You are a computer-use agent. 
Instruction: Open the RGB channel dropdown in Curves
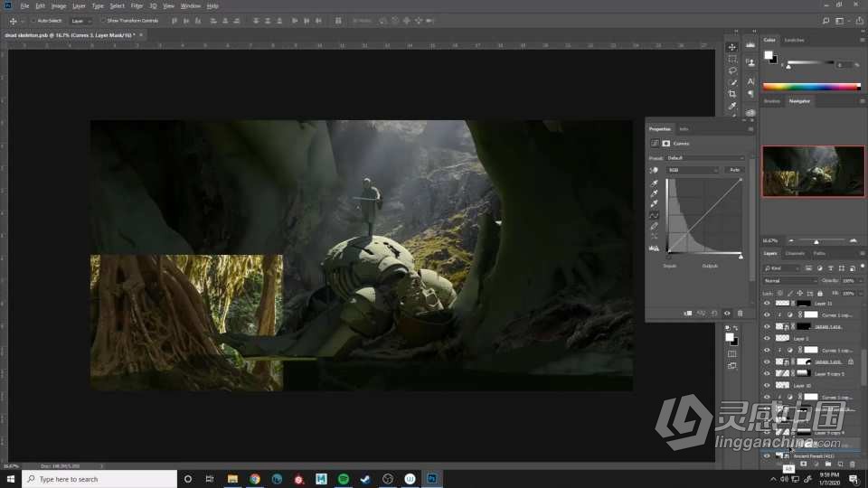693,171
